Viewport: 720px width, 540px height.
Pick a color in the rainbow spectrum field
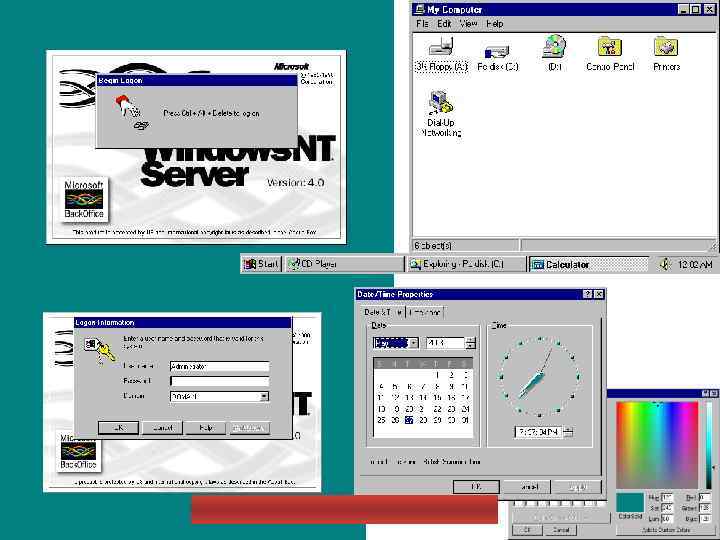[657, 445]
